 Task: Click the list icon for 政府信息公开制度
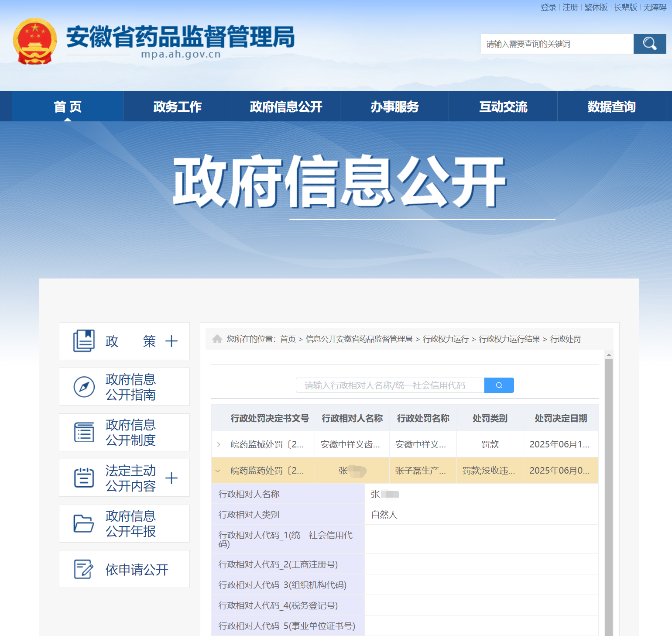[84, 432]
